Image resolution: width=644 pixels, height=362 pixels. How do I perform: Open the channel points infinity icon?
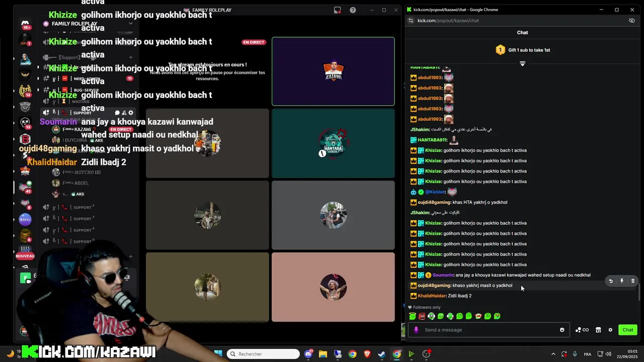(x=582, y=330)
